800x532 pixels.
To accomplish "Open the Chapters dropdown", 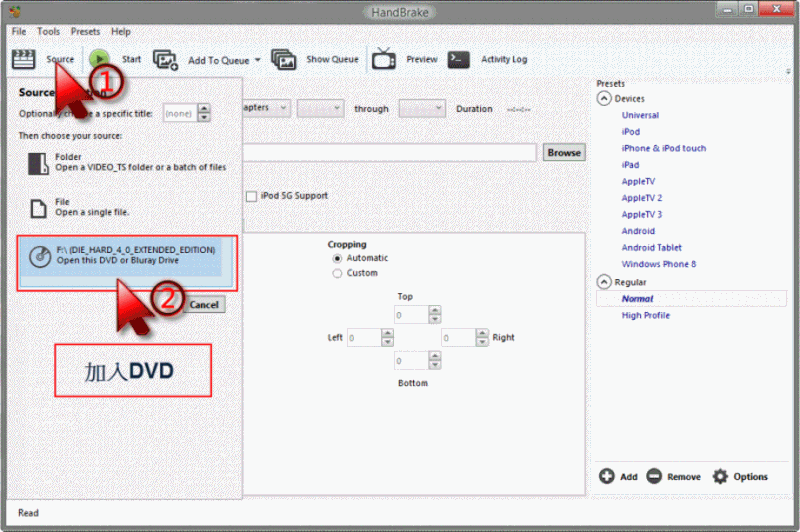I will coord(266,108).
